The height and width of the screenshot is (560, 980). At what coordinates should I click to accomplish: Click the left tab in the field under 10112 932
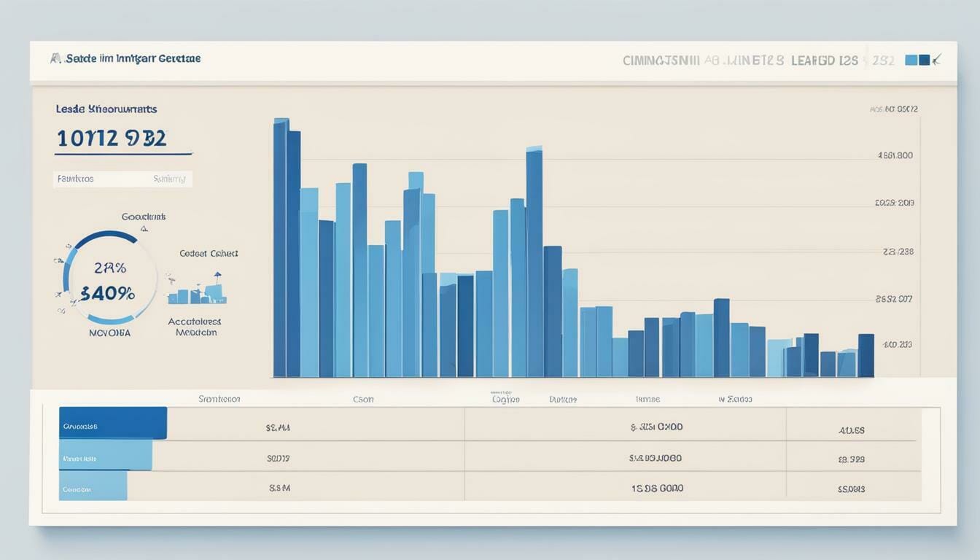[x=75, y=179]
